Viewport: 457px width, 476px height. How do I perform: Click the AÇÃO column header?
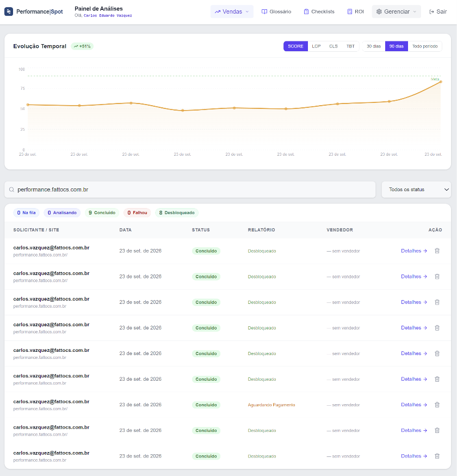(x=435, y=230)
